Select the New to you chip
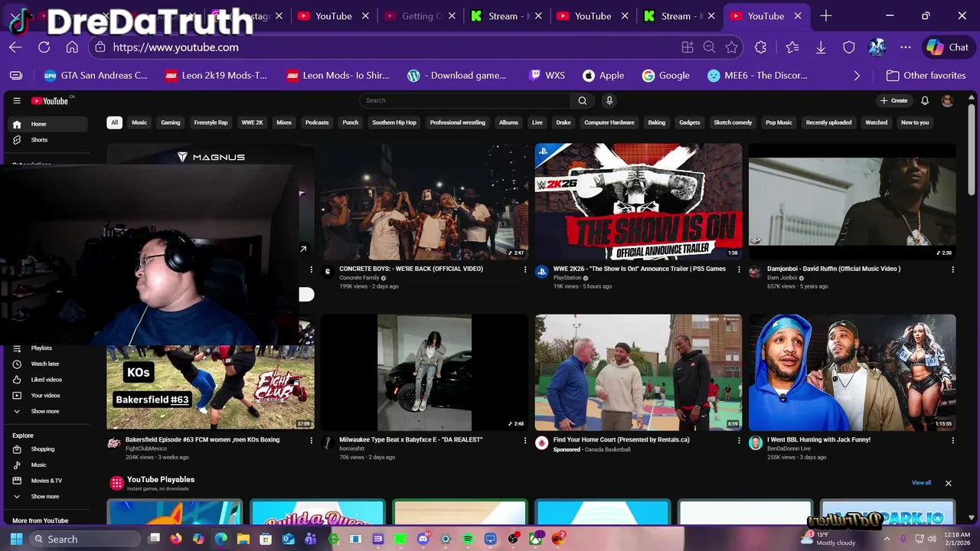 (x=915, y=122)
